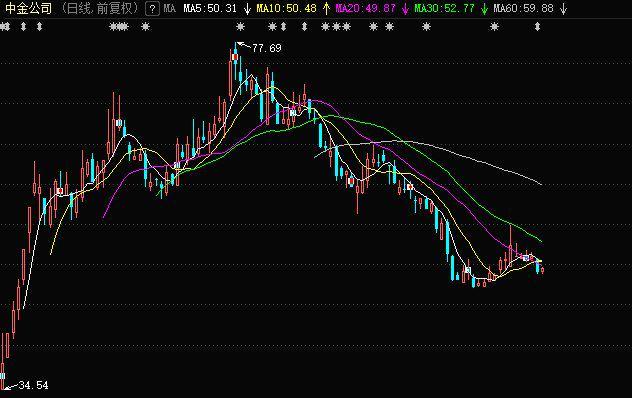Click the white down arrow after MA60
Viewport: 632px width, 398px height.
click(x=564, y=8)
